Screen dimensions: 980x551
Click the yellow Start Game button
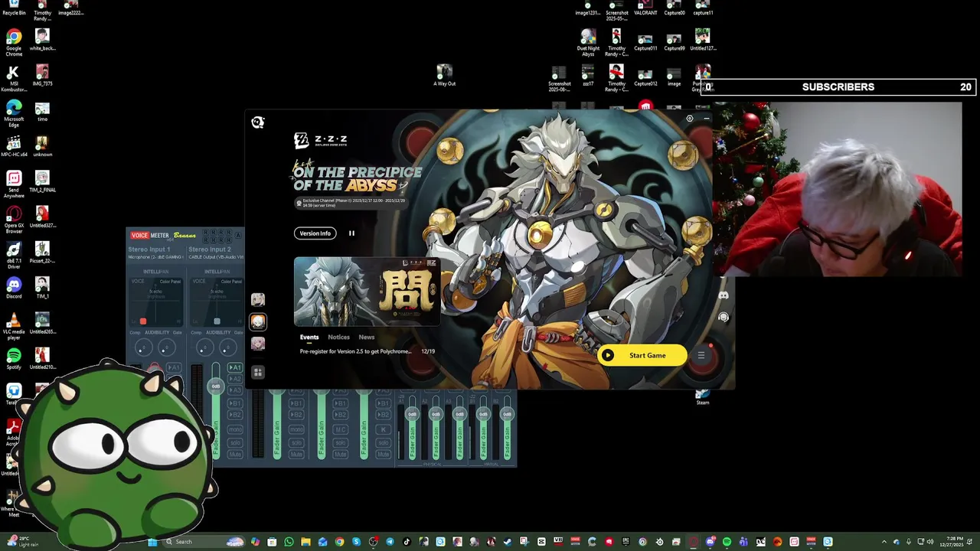coord(642,355)
